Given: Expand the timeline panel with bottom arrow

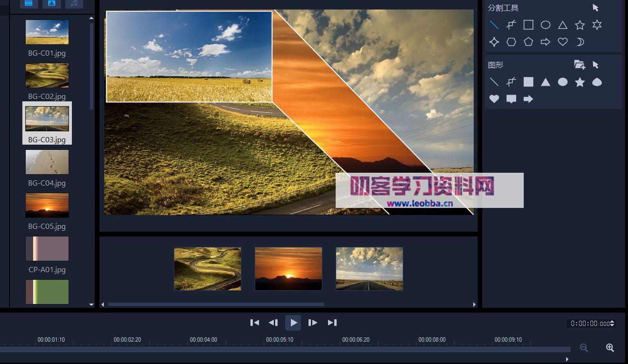Looking at the screenshot, I should click(567, 359).
